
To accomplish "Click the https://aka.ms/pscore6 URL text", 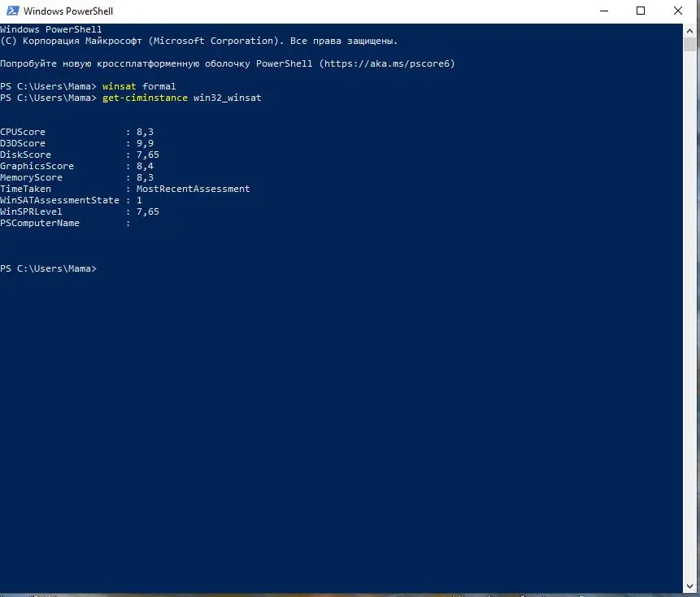I will click(387, 63).
